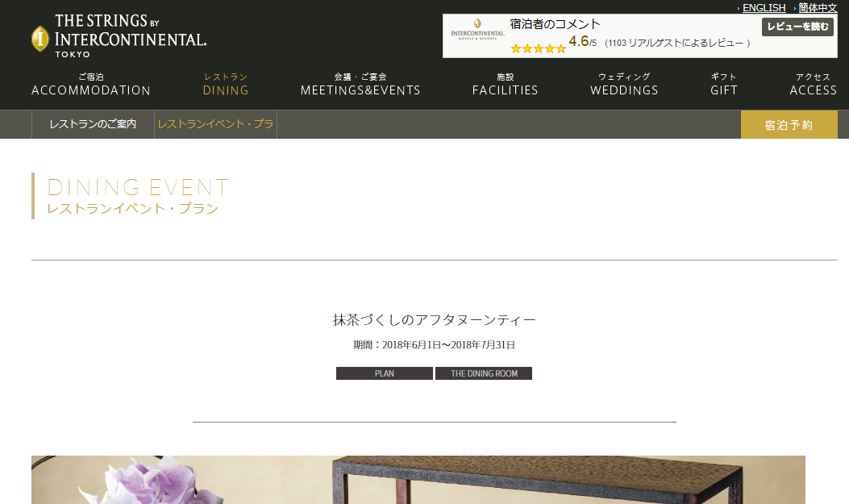Select the レストランイベント・プラン tab
This screenshot has width=849, height=504.
point(215,124)
